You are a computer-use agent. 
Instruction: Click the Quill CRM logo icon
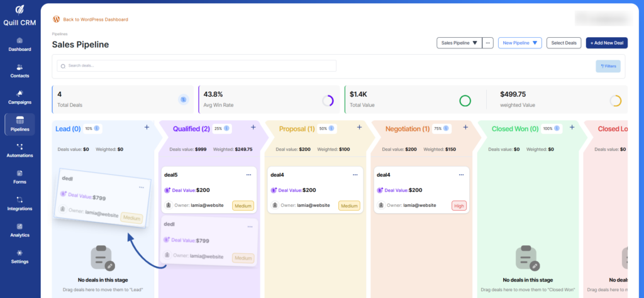tap(19, 9)
